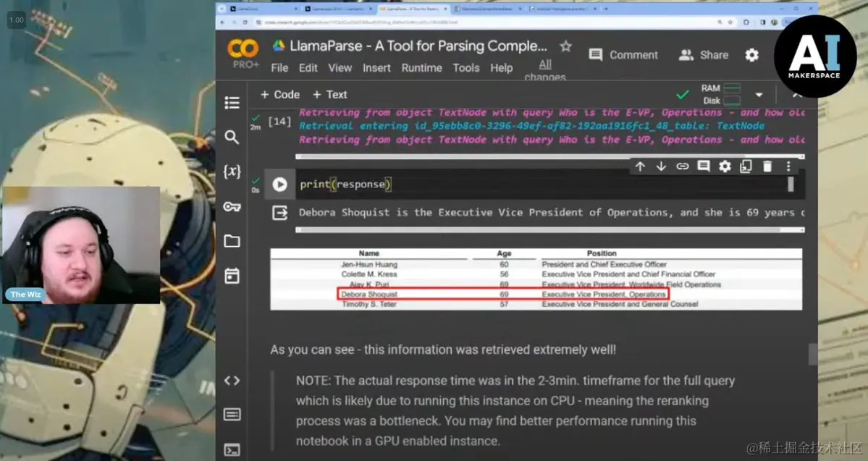The width and height of the screenshot is (868, 461).
Task: Add a comment to the selected cell
Action: point(704,166)
